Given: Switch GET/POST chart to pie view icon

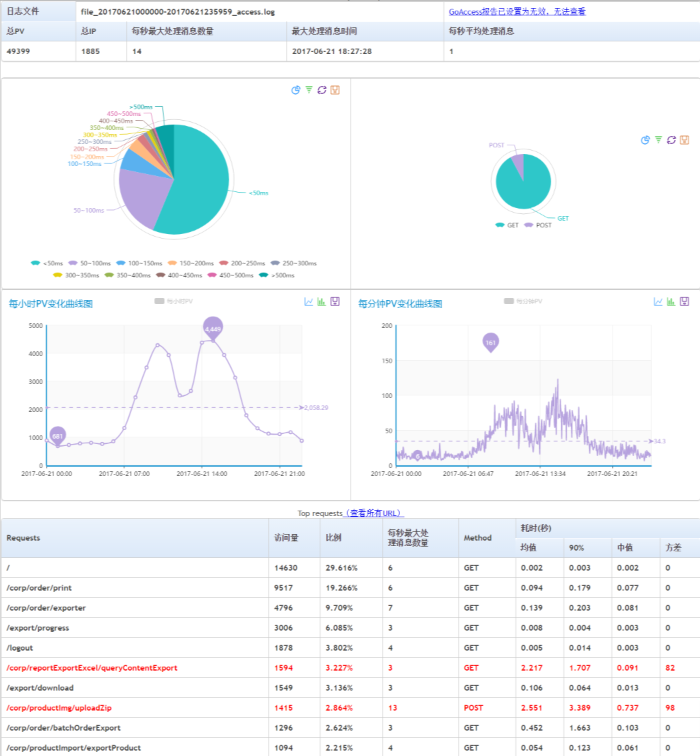Looking at the screenshot, I should pos(645,140).
